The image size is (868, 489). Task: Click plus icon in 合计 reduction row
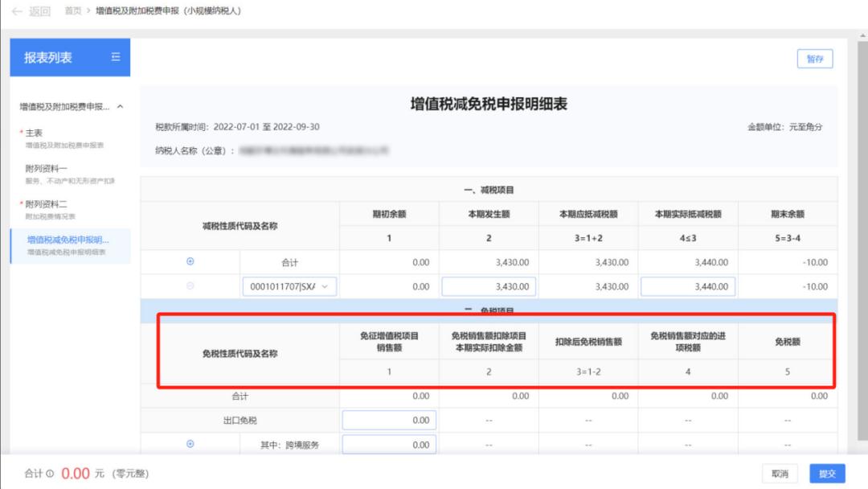[x=190, y=261]
